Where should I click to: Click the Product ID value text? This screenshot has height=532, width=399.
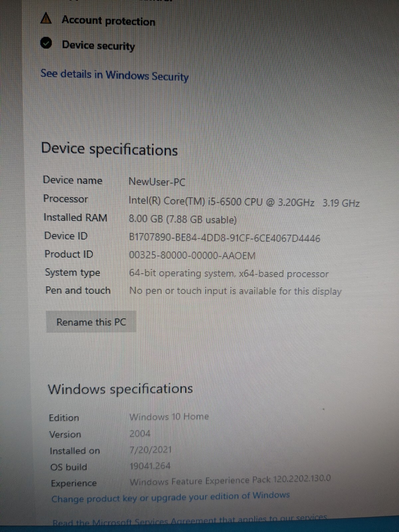(192, 255)
